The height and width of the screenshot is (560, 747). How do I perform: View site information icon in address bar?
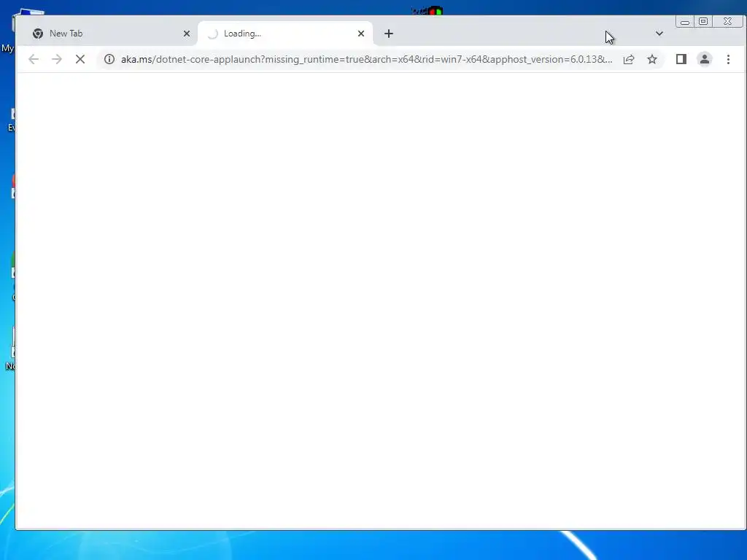[109, 59]
